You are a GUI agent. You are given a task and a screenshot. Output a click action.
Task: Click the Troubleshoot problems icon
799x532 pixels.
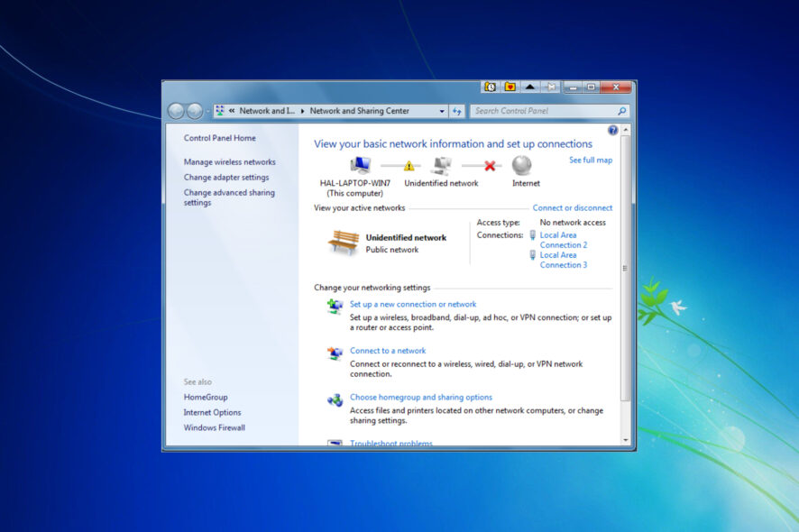coord(334,443)
